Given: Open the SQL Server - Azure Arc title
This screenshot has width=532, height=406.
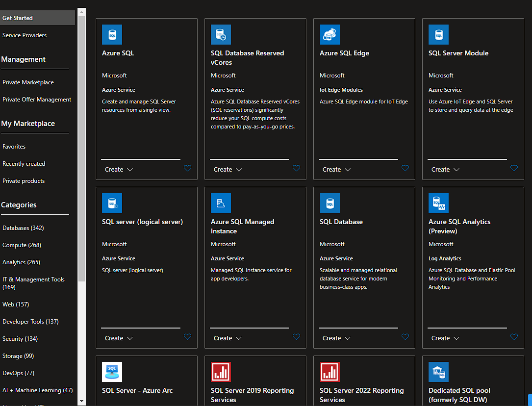Looking at the screenshot, I should pos(137,390).
